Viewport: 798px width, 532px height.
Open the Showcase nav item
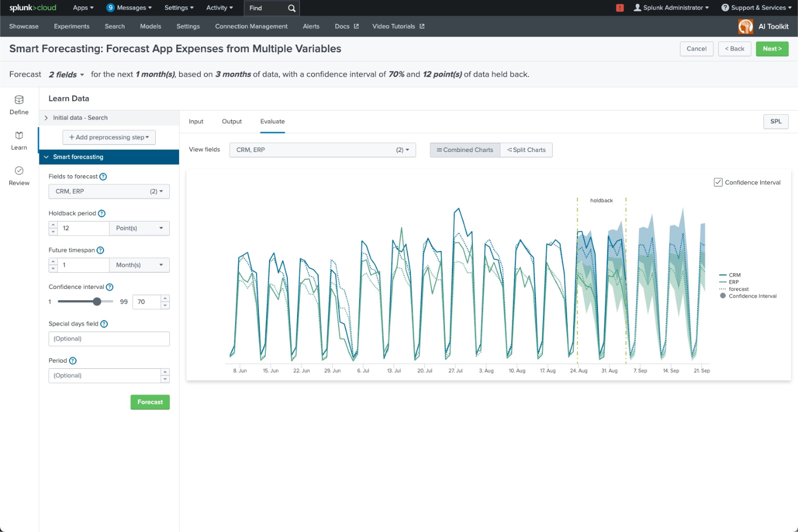tap(24, 26)
